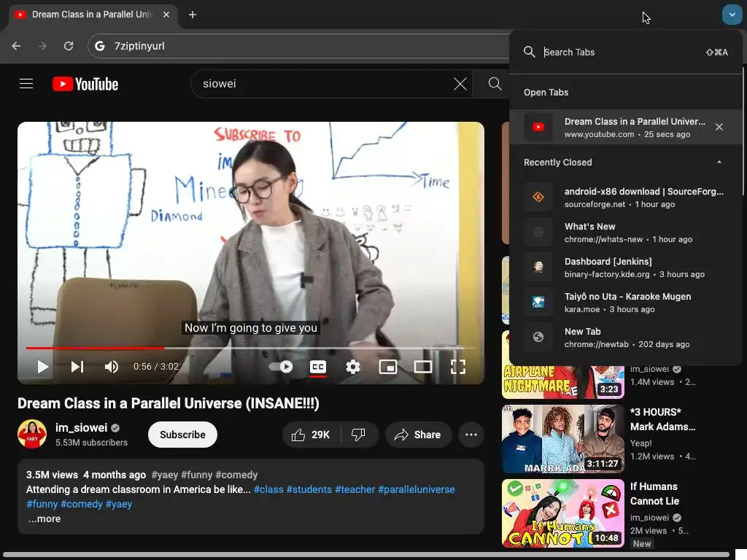Click the 0:56 / 3:02 time display

[156, 367]
